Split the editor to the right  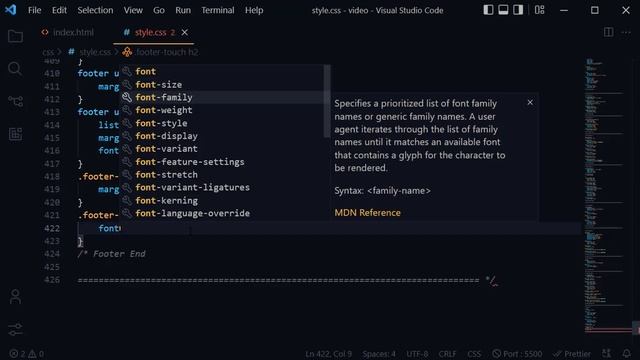click(608, 32)
